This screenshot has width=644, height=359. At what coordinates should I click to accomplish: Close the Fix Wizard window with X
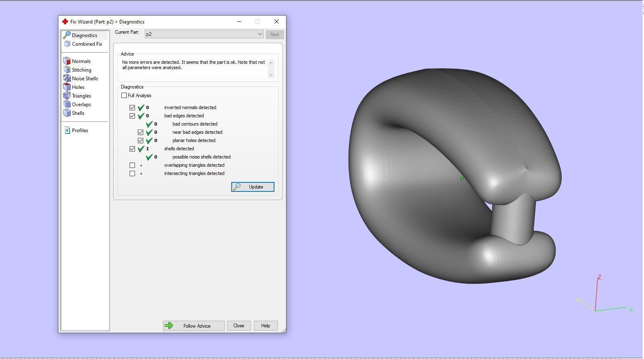277,21
